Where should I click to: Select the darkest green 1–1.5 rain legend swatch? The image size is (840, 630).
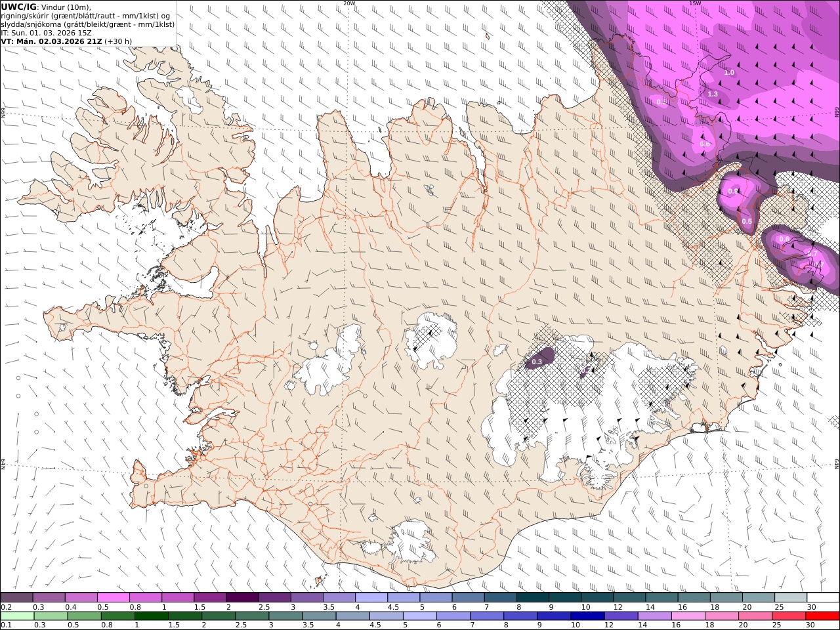coord(152,616)
